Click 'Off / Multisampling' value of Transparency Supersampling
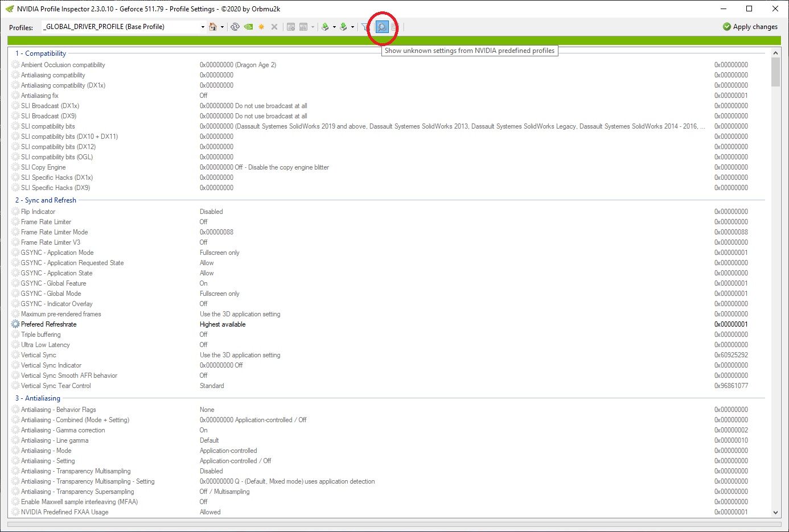The height and width of the screenshot is (532, 789). pos(225,492)
